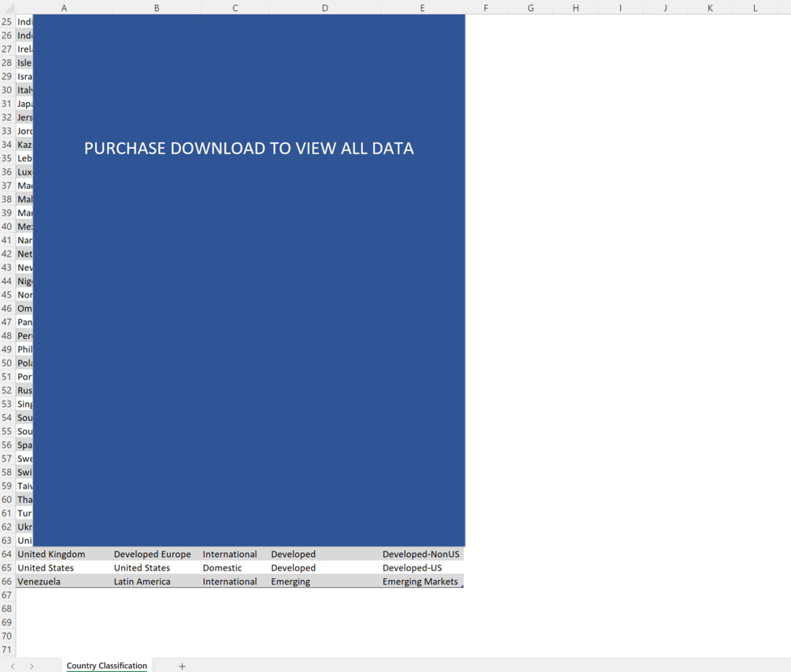Click the Emerging Markets cell
The image size is (791, 672).
(x=422, y=582)
